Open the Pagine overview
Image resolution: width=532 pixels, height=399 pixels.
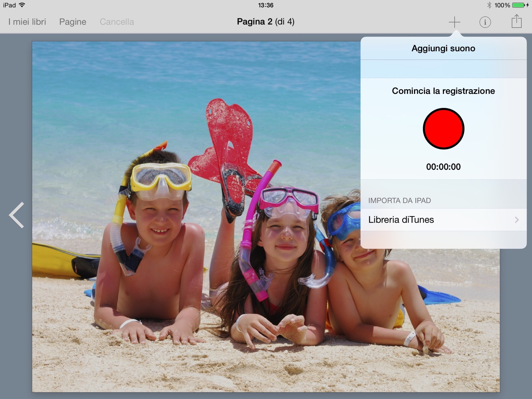(73, 22)
